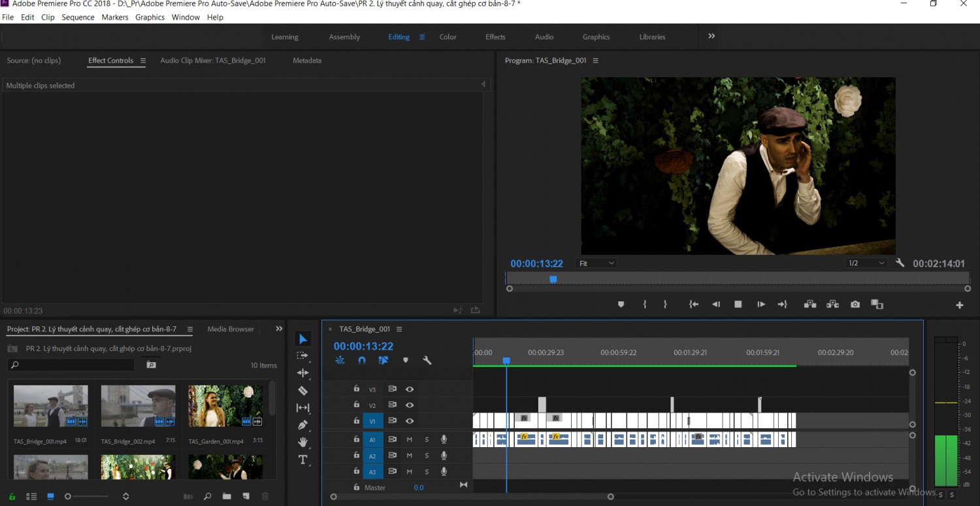The height and width of the screenshot is (506, 980).
Task: Toggle Snap in the timeline
Action: click(x=362, y=360)
